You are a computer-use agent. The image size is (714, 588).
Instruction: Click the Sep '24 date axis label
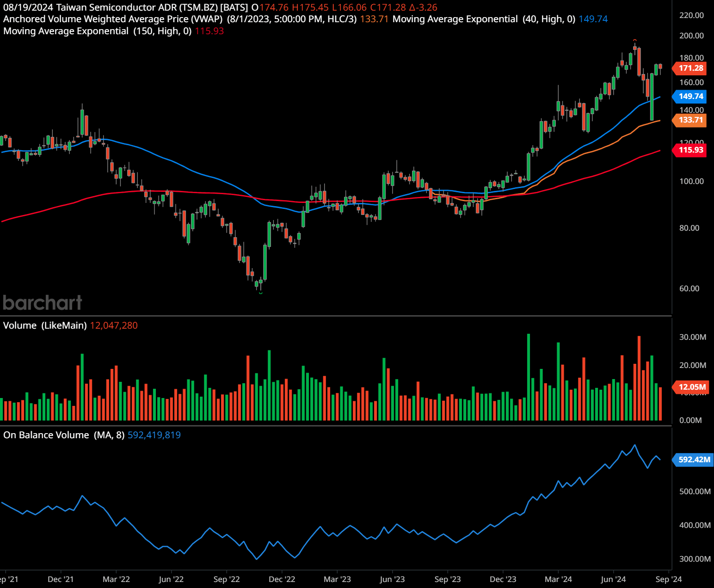click(669, 579)
